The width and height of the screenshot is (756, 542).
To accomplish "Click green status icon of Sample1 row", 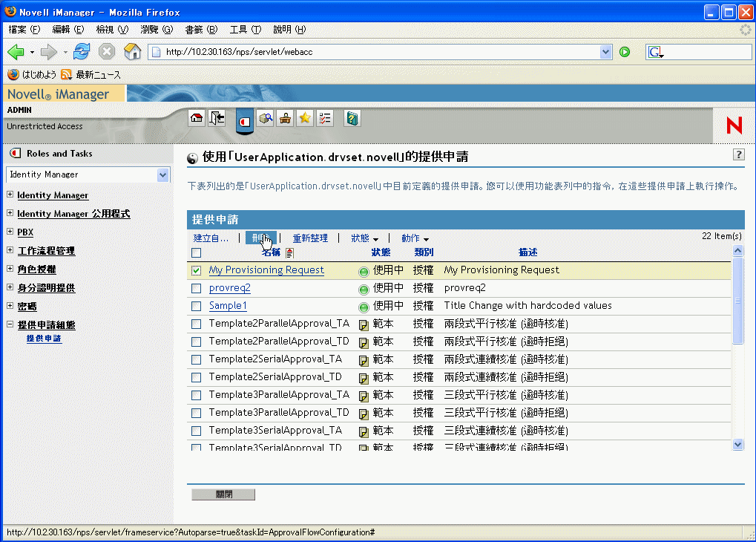I will (x=364, y=307).
